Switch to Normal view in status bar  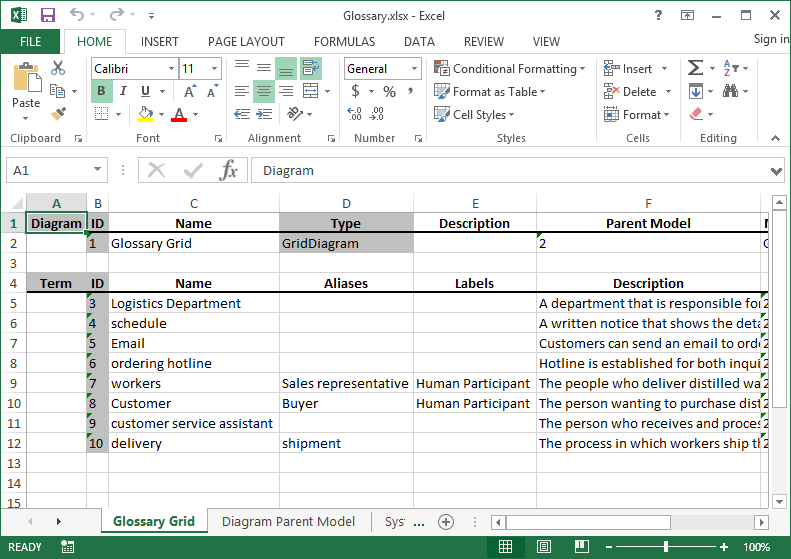[505, 547]
